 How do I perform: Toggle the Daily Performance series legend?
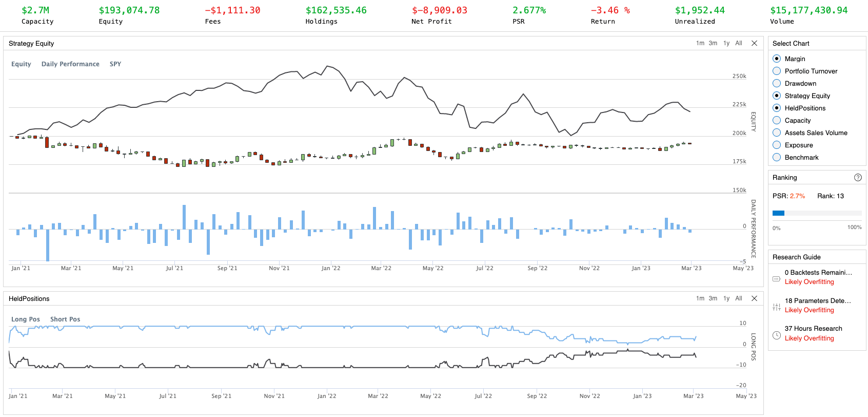[x=70, y=64]
